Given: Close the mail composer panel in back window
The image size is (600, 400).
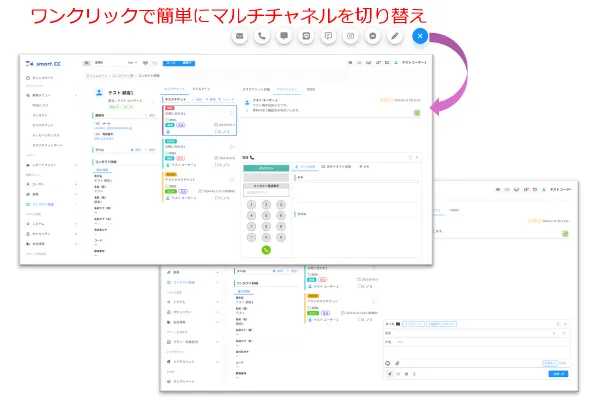Looking at the screenshot, I should click(565, 324).
